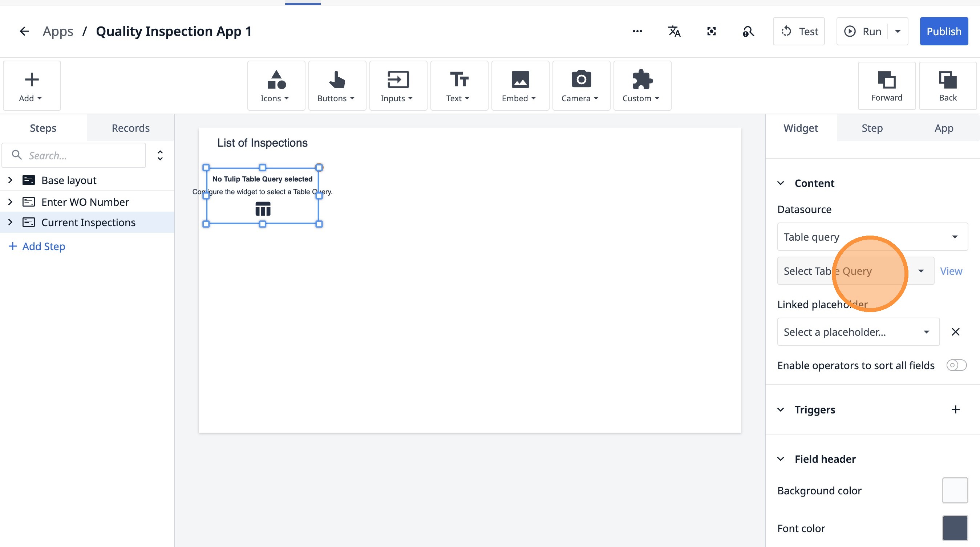Switch to the Step properties tab
Screen dimensions: 980x547
[x=872, y=128]
